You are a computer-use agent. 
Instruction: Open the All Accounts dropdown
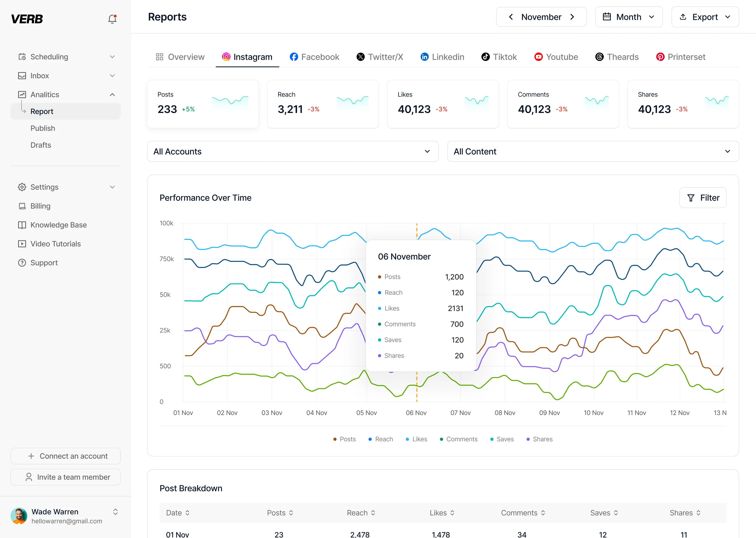point(293,151)
